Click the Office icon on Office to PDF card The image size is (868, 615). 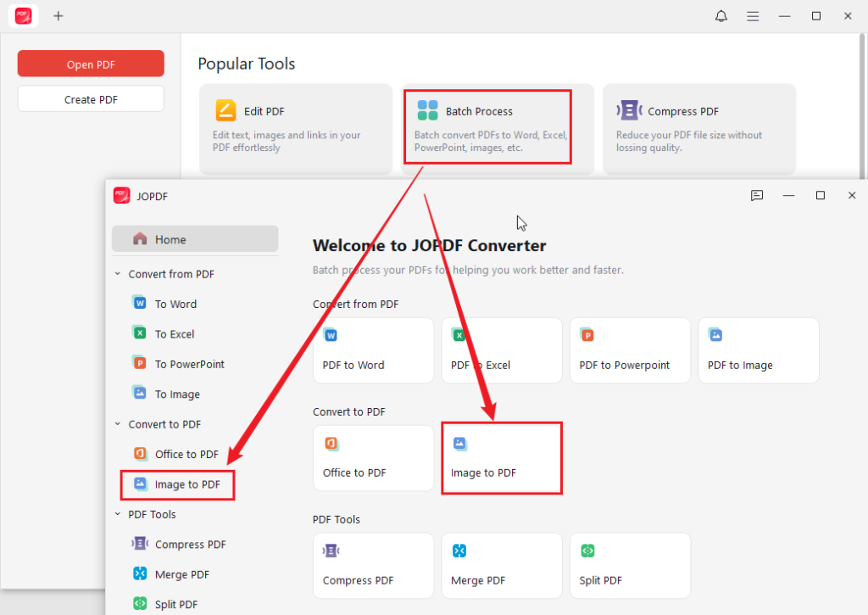(x=331, y=444)
